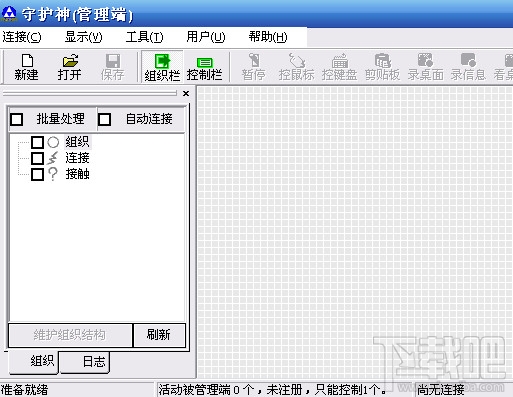This screenshot has height=397, width=513.
Task: Select the 连接 tree item
Action: click(x=77, y=158)
